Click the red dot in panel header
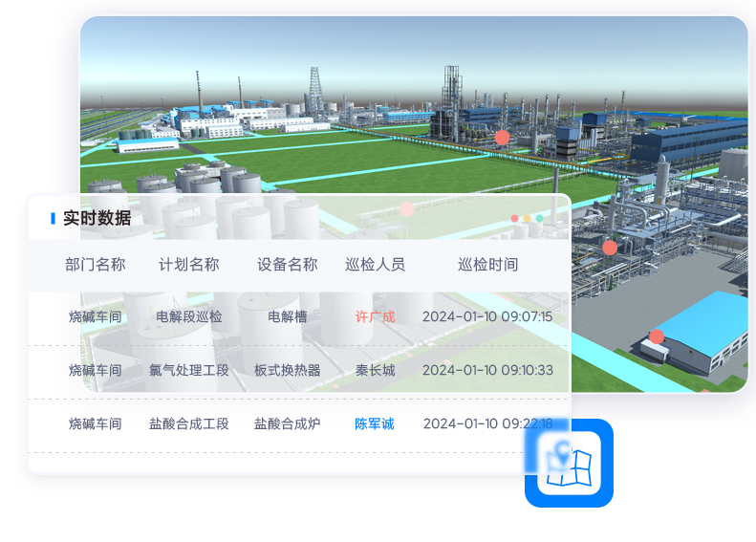 coord(514,219)
